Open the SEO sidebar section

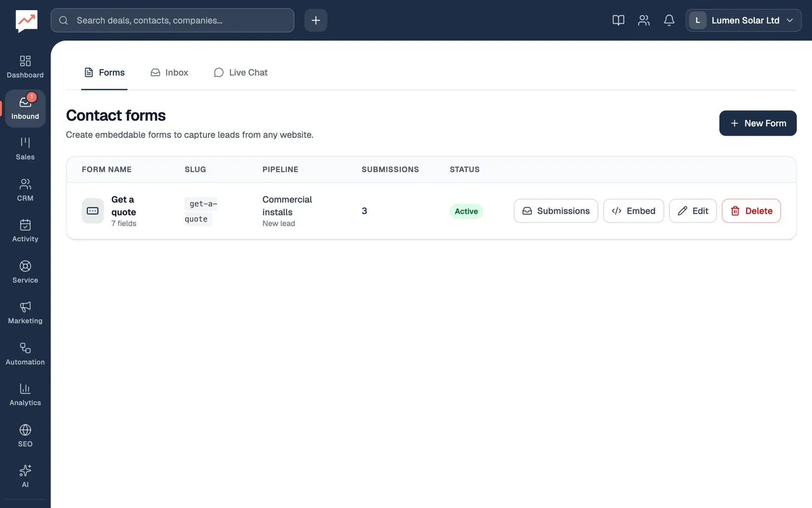pyautogui.click(x=25, y=436)
